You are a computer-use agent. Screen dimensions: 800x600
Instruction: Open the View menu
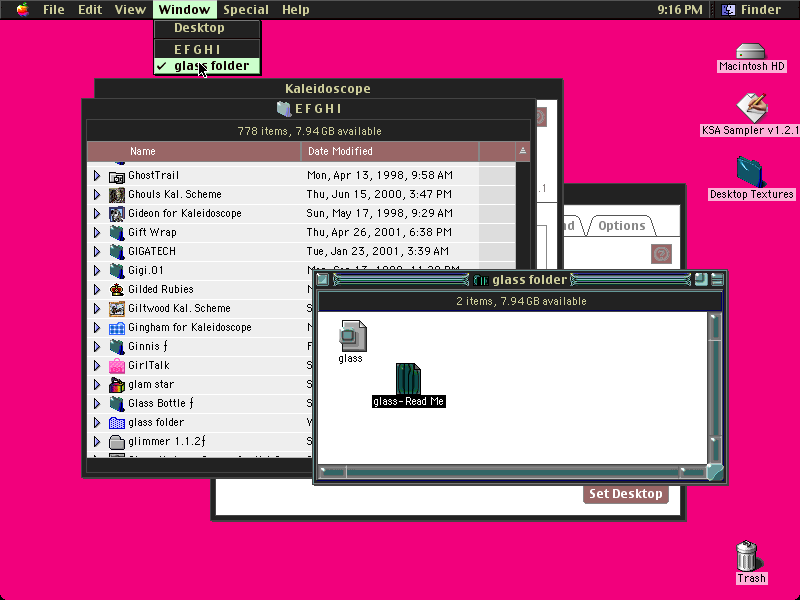pos(130,10)
